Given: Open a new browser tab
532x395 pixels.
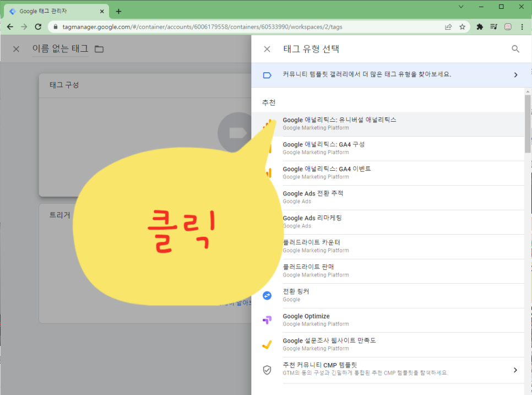Looking at the screenshot, I should click(x=118, y=11).
